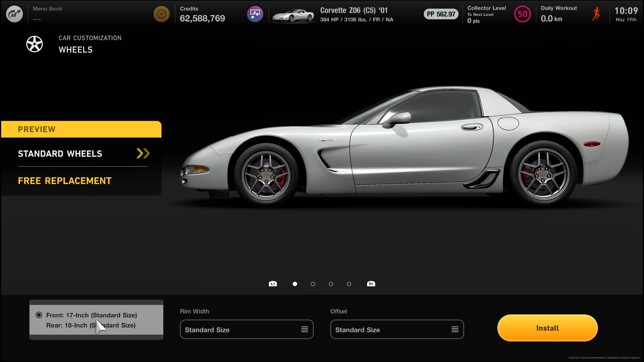Go to the fourth page dot

(349, 284)
